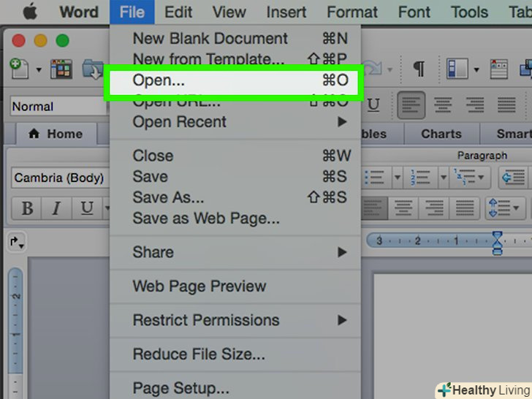Click Underline in the formatting toolbar
Screen dimensions: 532x399
point(373,104)
